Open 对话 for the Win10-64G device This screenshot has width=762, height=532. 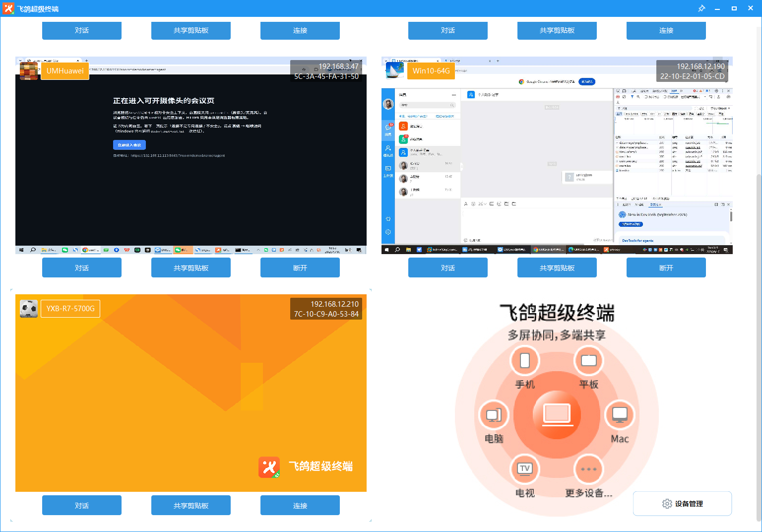[x=448, y=268]
